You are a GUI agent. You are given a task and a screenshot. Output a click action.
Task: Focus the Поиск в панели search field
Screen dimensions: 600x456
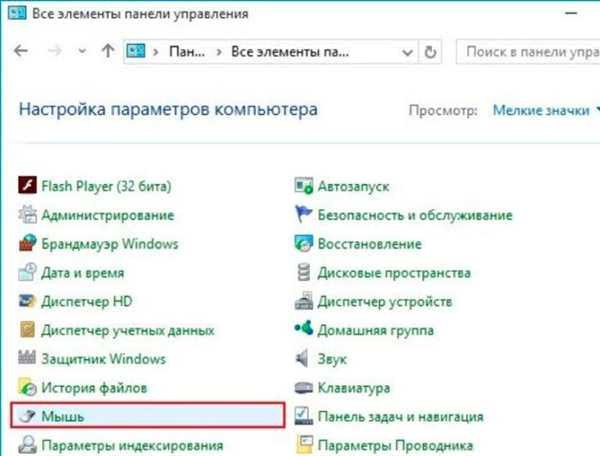(x=528, y=52)
